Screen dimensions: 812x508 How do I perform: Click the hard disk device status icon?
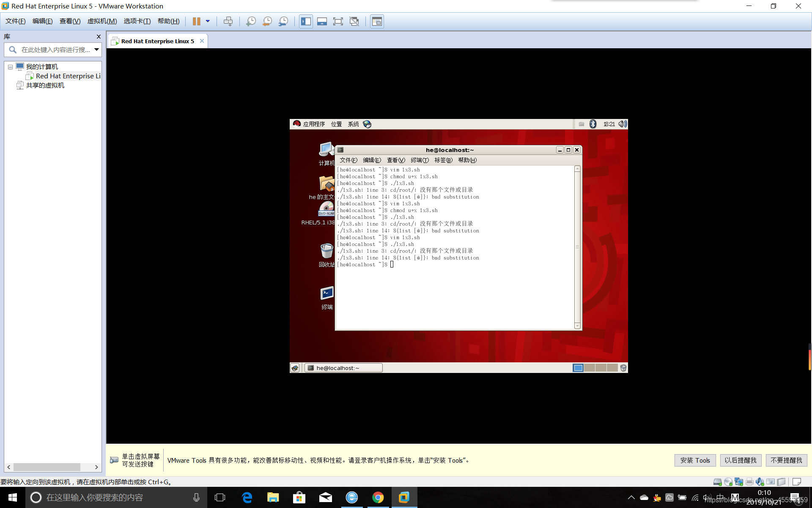[x=717, y=482]
